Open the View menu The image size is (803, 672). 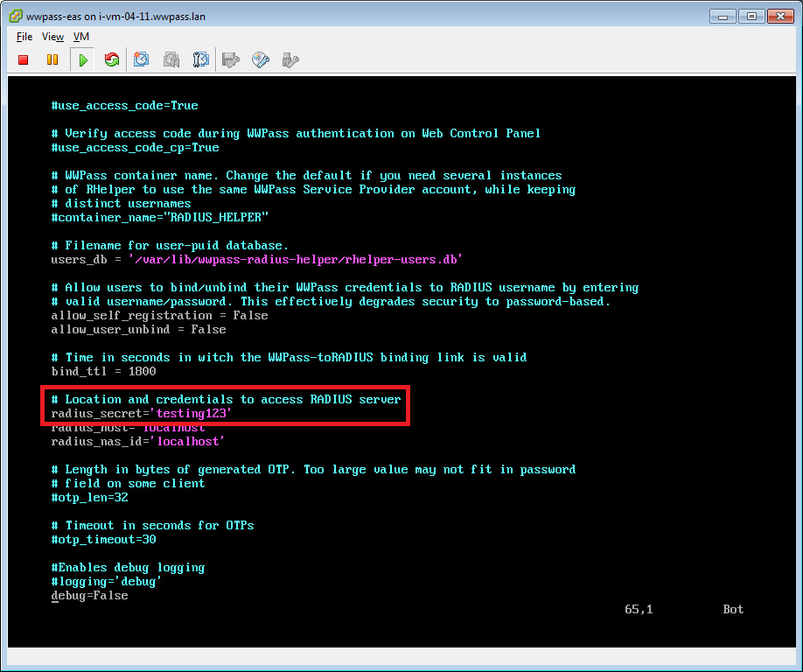point(52,37)
